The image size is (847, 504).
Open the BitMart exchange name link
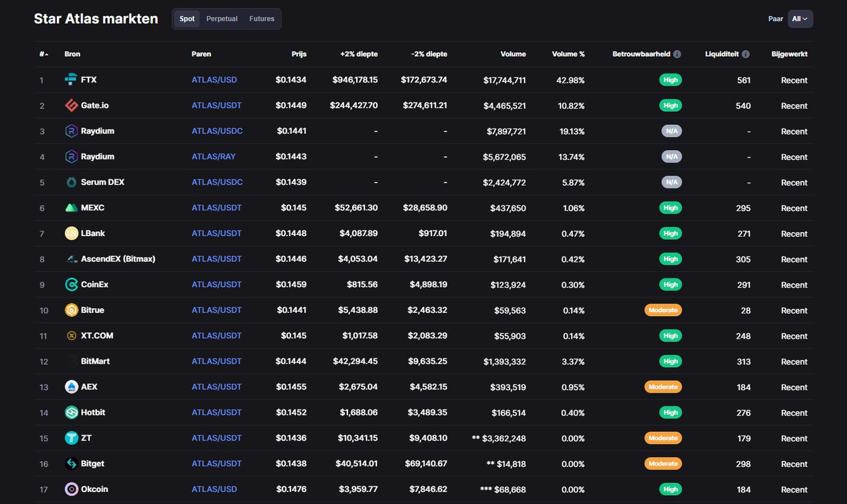point(95,361)
